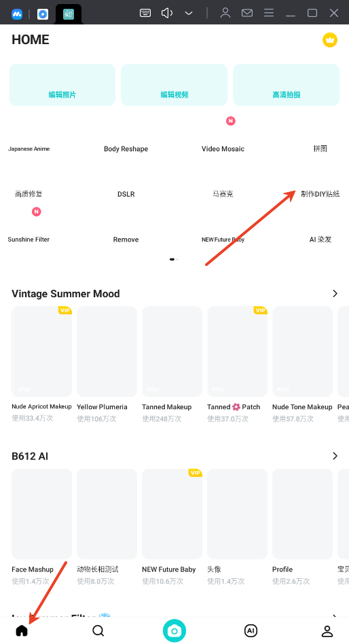This screenshot has height=644, width=349.
Task: Launch the camera from the teal button
Action: point(174,630)
